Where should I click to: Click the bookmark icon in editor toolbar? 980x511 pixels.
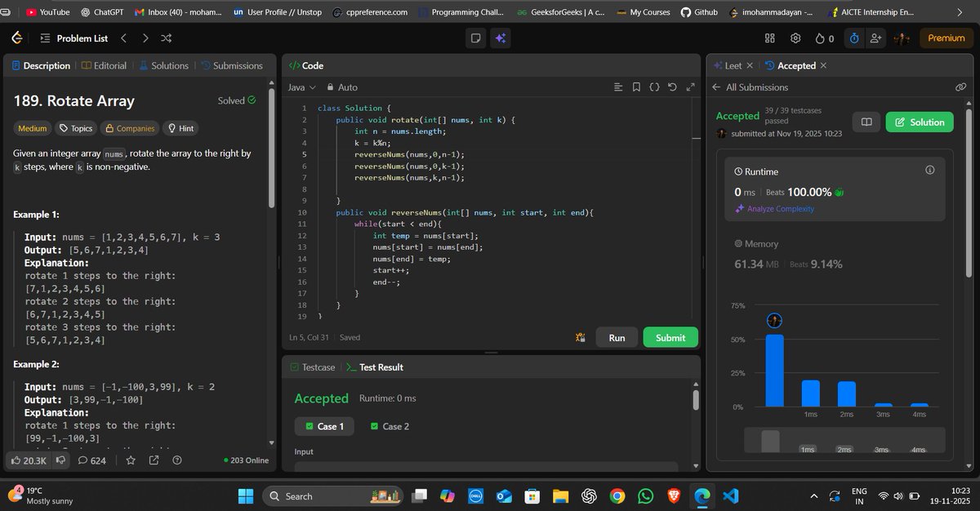pyautogui.click(x=636, y=87)
